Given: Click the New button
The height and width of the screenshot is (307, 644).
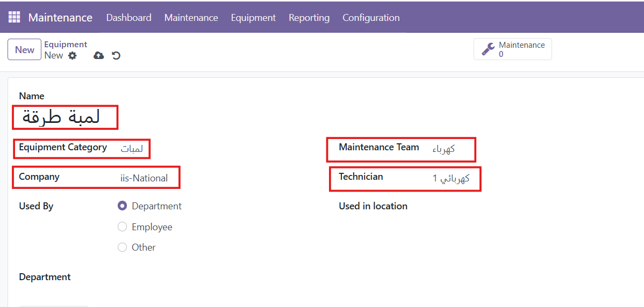Looking at the screenshot, I should 24,49.
